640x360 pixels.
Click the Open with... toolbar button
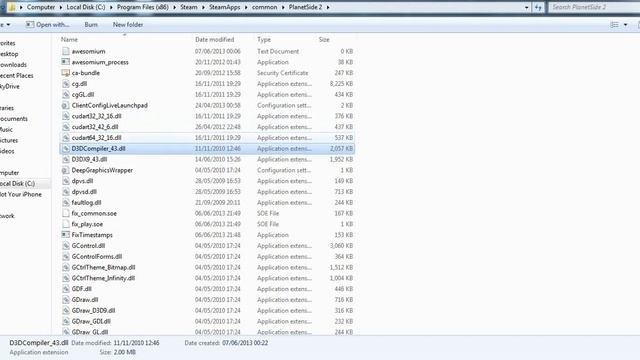47,25
